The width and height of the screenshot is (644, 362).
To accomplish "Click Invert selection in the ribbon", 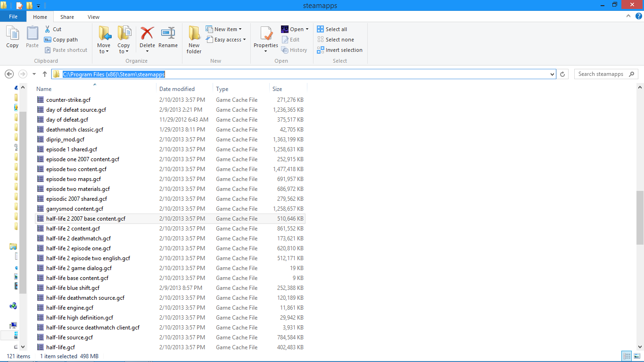I will click(x=340, y=50).
